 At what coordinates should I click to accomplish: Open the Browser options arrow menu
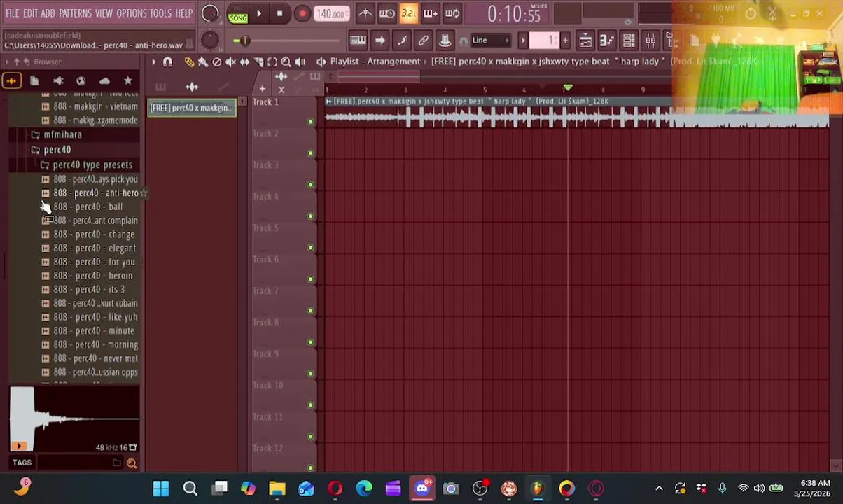click(x=7, y=62)
